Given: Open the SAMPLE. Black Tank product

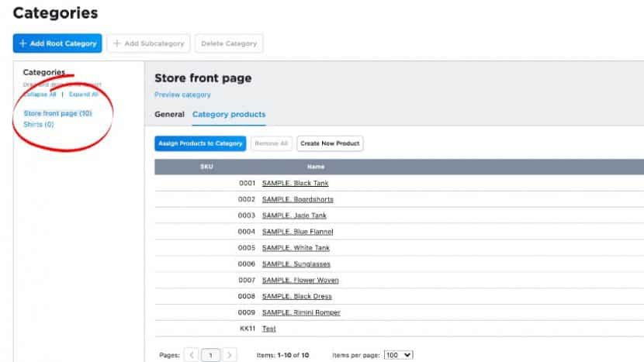Looking at the screenshot, I should coord(295,183).
